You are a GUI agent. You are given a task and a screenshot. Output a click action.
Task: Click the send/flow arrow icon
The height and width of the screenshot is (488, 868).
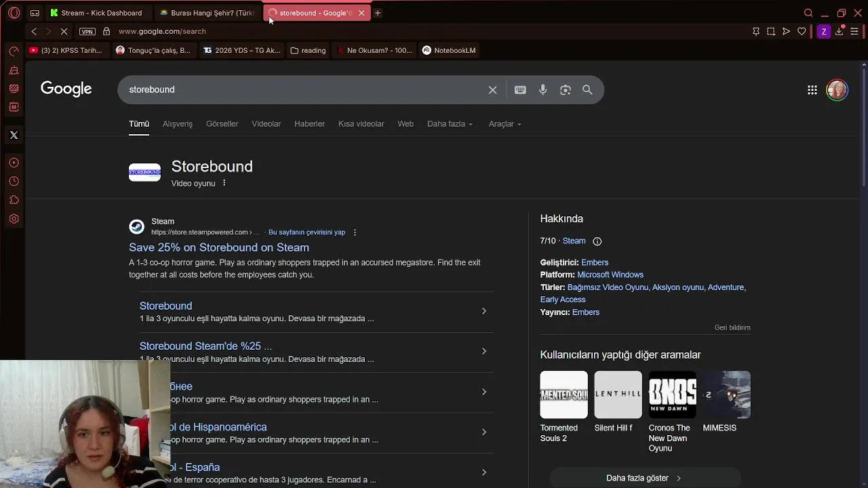pos(786,31)
